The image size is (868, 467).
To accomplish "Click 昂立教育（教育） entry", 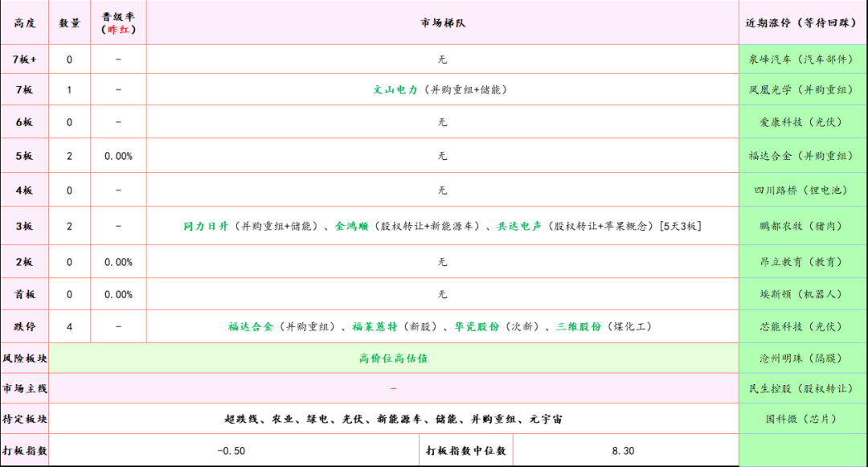I will coord(801,262).
